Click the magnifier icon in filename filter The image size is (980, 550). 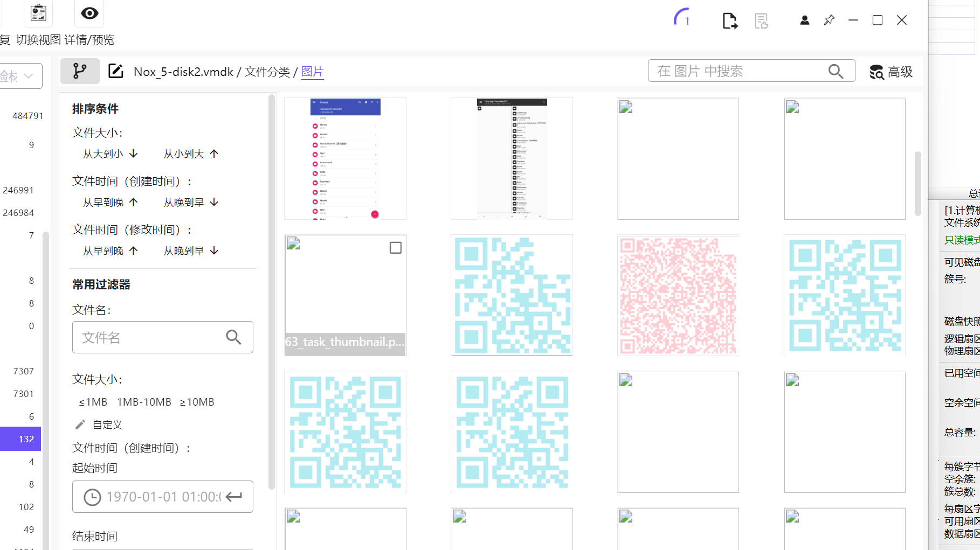tap(233, 337)
